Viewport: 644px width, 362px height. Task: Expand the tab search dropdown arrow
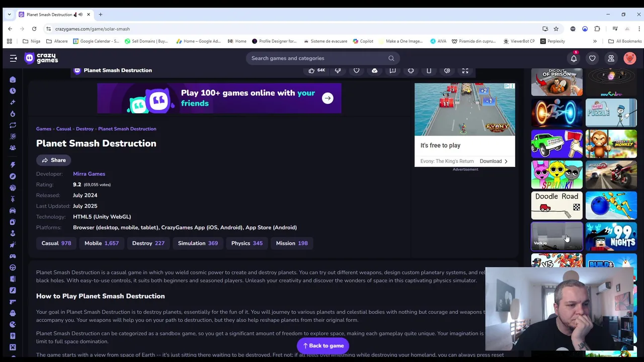click(x=9, y=15)
